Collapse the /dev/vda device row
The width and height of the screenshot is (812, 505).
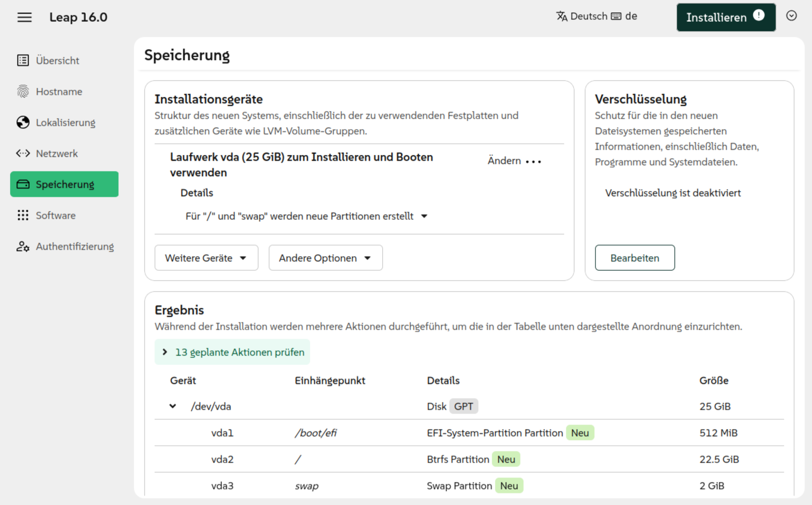[x=173, y=406]
